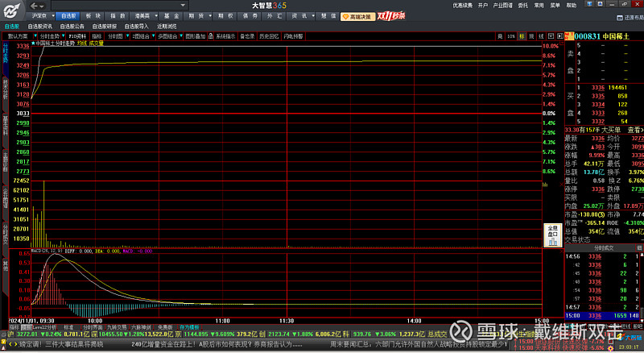The width and height of the screenshot is (644, 353).
Task: Click the 系统指示 toolbar button
Action: pyautogui.click(x=225, y=36)
